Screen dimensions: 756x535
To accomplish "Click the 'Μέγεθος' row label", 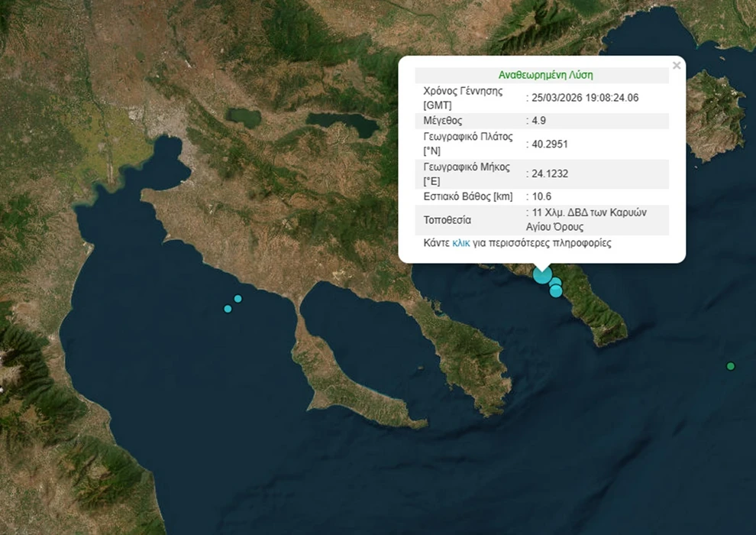I will pos(443,121).
